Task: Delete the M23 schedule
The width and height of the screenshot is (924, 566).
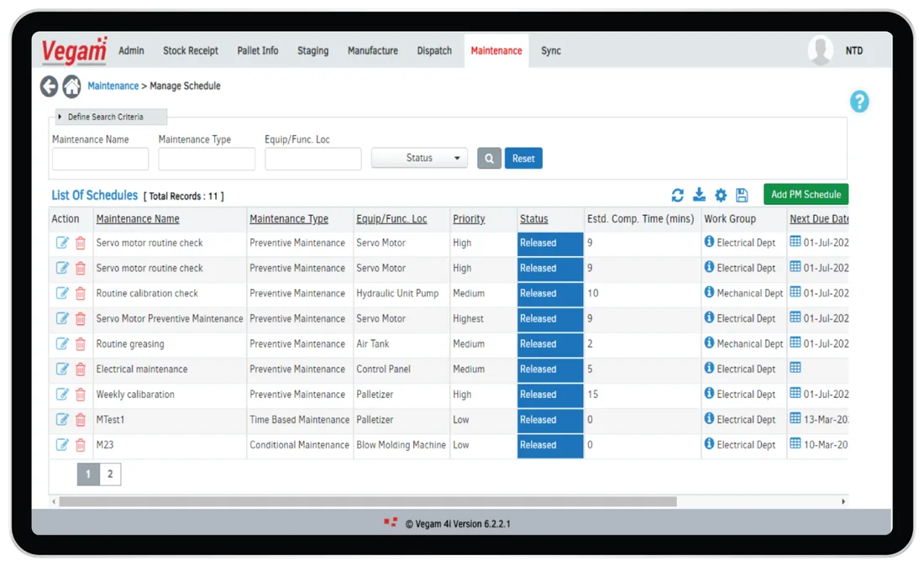Action: point(81,445)
